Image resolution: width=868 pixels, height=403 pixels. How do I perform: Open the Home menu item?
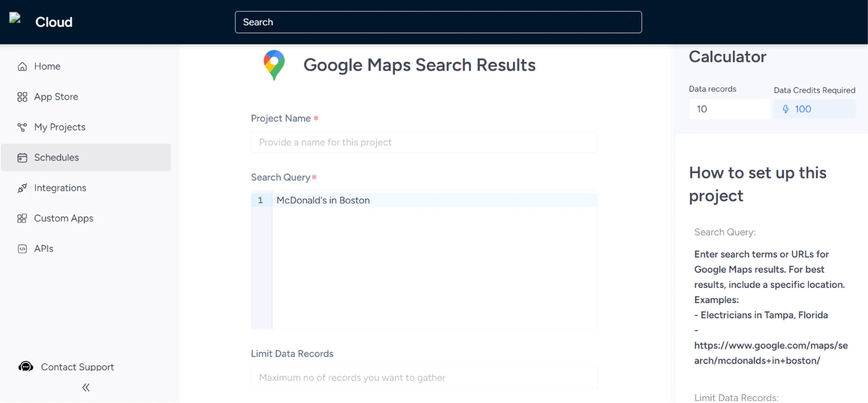[86, 66]
